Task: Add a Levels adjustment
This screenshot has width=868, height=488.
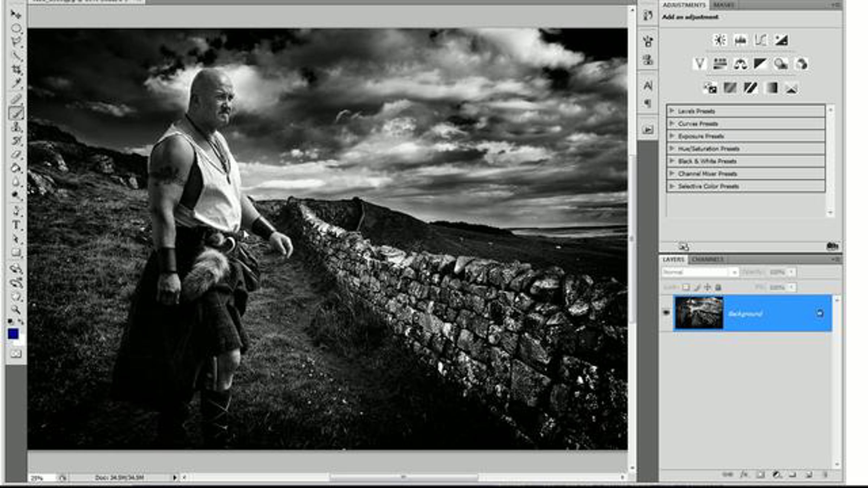Action: pos(740,40)
